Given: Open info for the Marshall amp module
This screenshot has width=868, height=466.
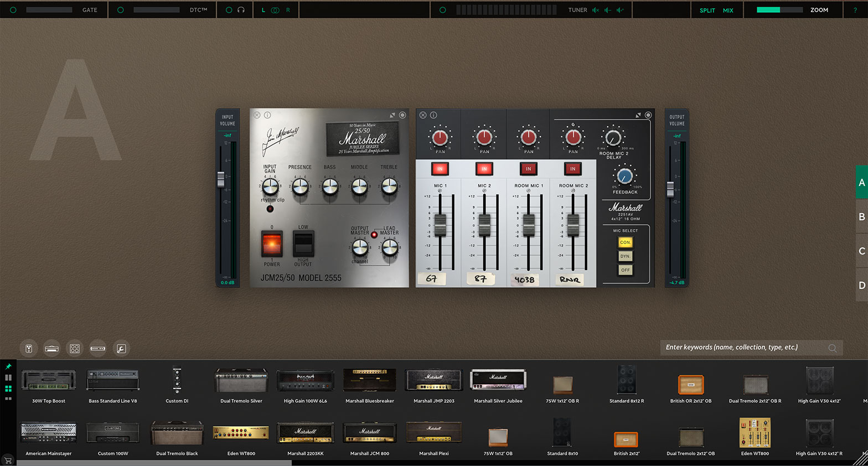Looking at the screenshot, I should (x=267, y=115).
